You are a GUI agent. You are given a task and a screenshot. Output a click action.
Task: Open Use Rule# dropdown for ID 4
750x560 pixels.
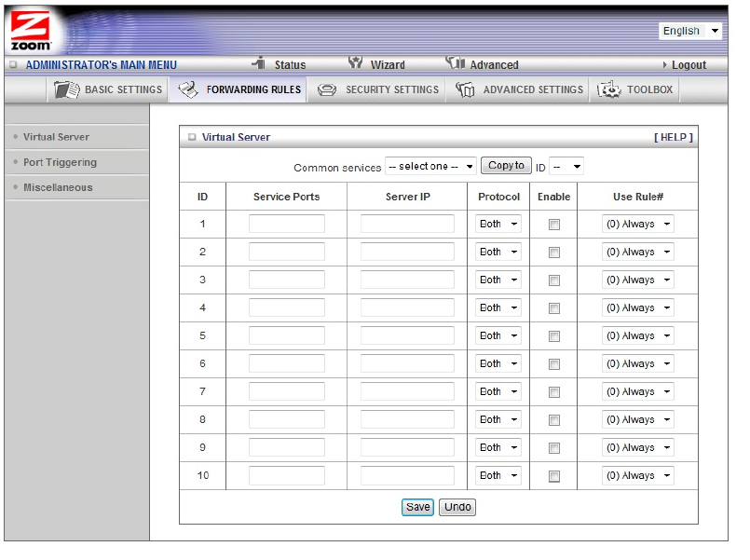637,308
